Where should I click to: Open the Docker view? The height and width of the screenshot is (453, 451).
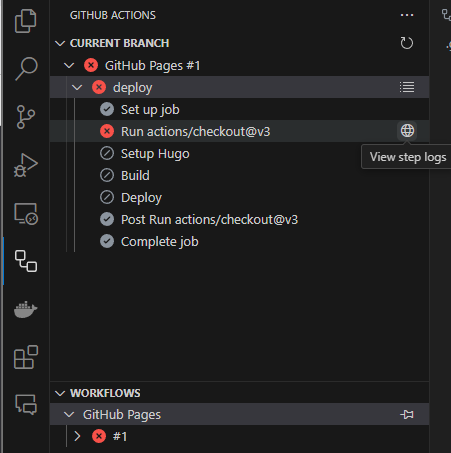click(26, 309)
